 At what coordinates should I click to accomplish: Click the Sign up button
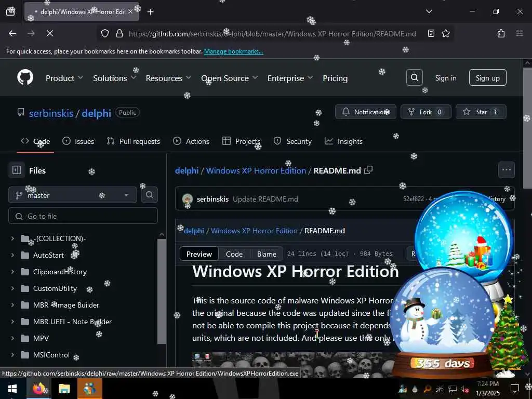(487, 78)
